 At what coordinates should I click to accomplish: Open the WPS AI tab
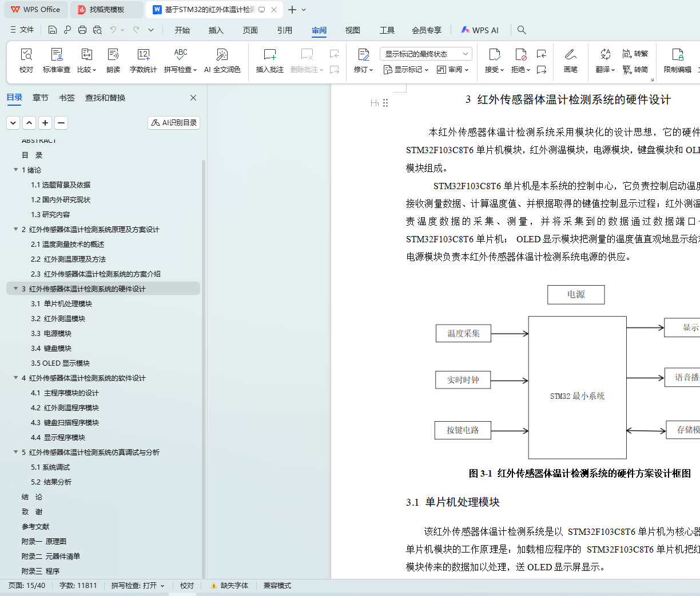pyautogui.click(x=480, y=30)
